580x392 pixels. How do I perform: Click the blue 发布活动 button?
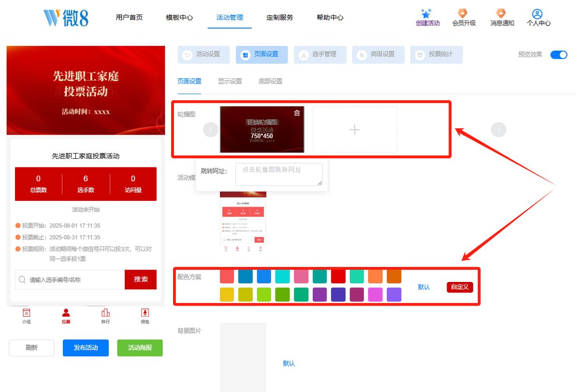pos(86,348)
